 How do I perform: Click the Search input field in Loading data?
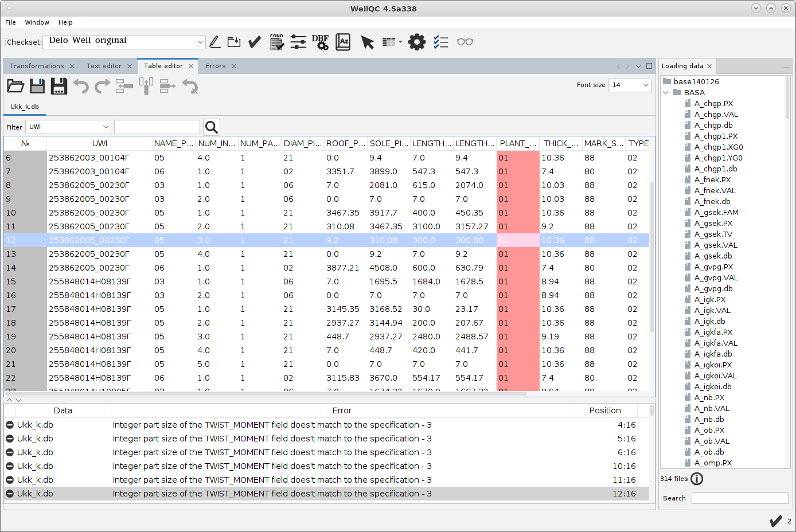740,498
